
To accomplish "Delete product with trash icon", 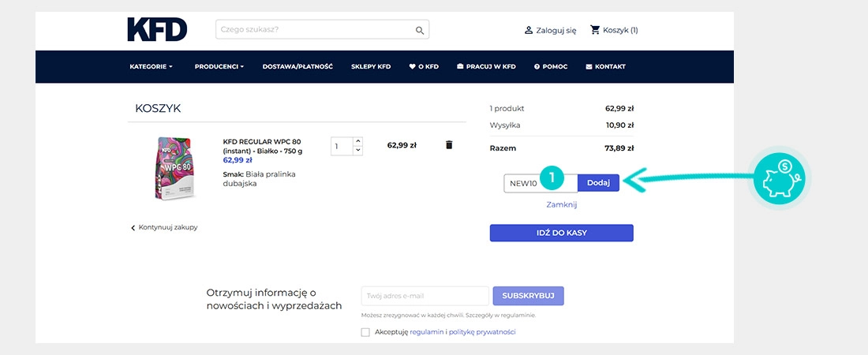I will pos(449,144).
